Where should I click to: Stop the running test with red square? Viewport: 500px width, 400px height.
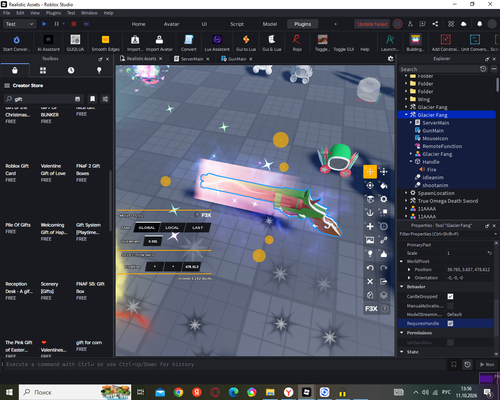[74, 24]
